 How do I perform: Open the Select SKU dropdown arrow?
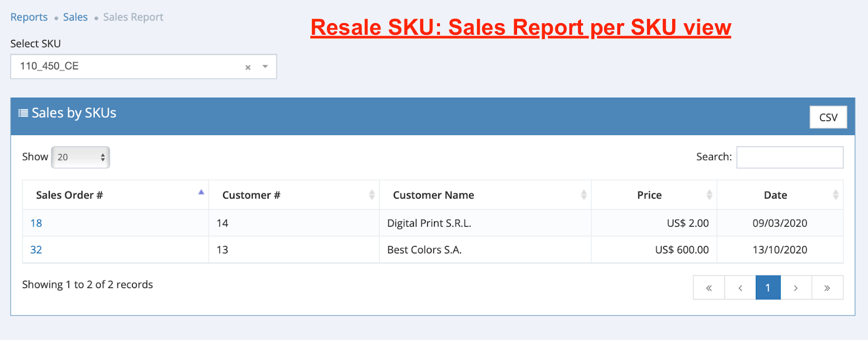point(265,67)
